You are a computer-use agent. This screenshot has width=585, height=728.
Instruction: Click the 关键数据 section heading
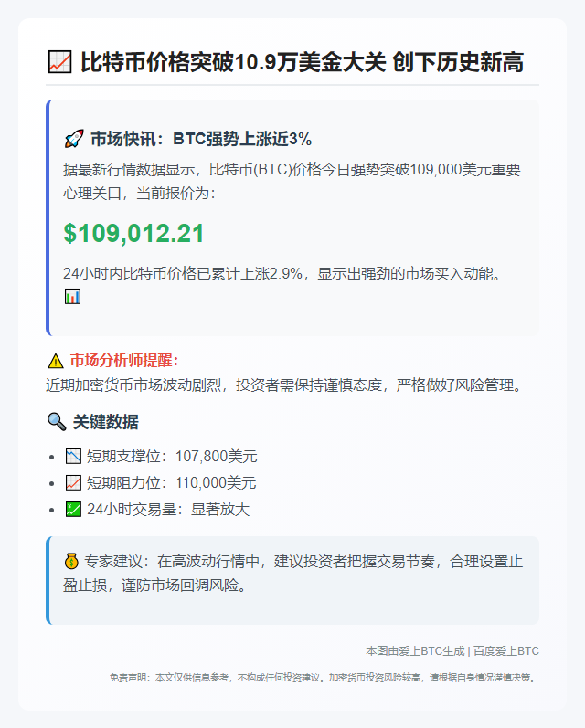105,422
